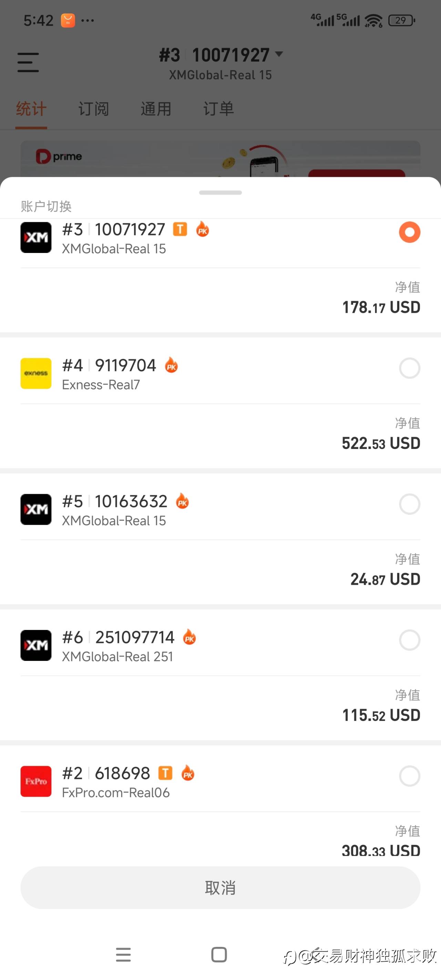Tap the Android home navigation button
The width and height of the screenshot is (441, 980).
[219, 955]
